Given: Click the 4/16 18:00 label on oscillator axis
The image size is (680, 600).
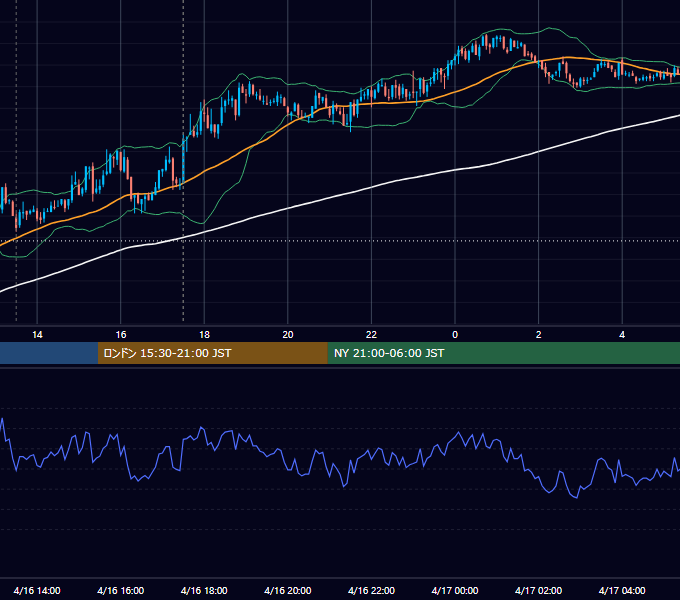Looking at the screenshot, I should click(204, 590).
